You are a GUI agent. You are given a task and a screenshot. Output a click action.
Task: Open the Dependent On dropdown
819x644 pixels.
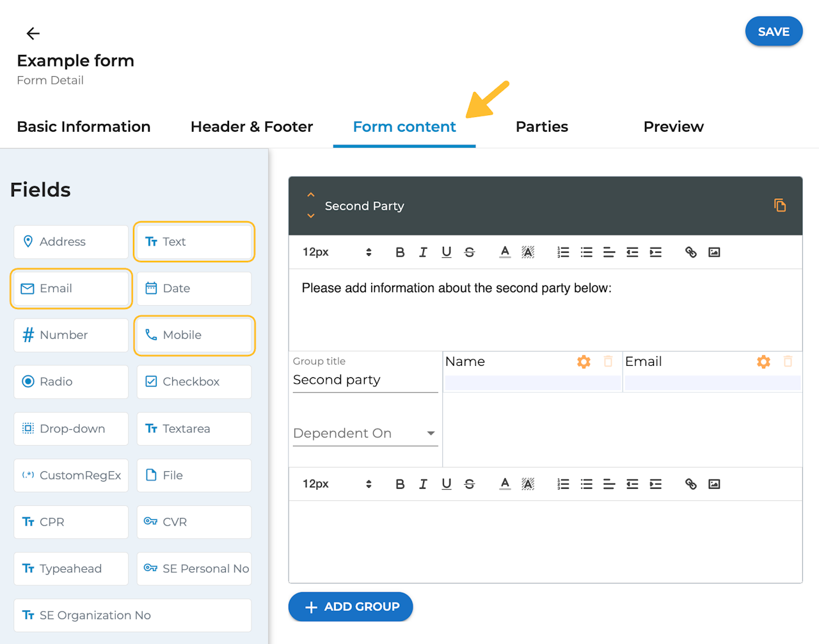[365, 434]
